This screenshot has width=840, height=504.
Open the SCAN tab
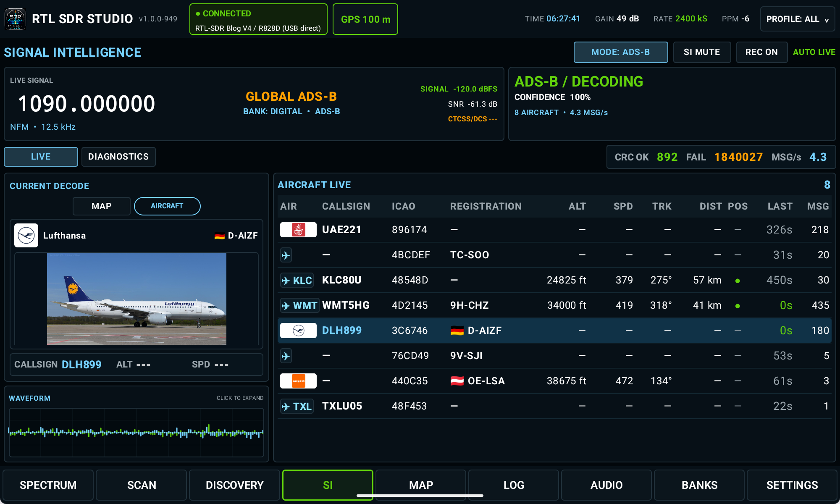[x=142, y=485]
